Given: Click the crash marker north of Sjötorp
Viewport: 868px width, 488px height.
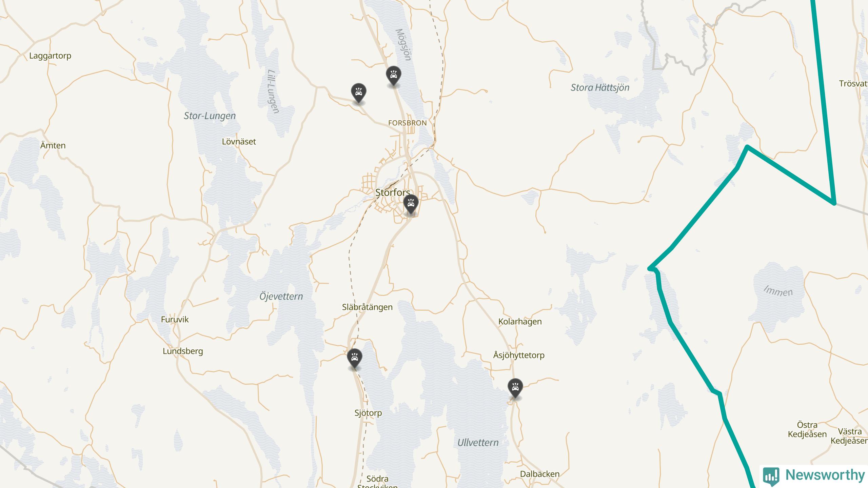Looking at the screenshot, I should 355,359.
